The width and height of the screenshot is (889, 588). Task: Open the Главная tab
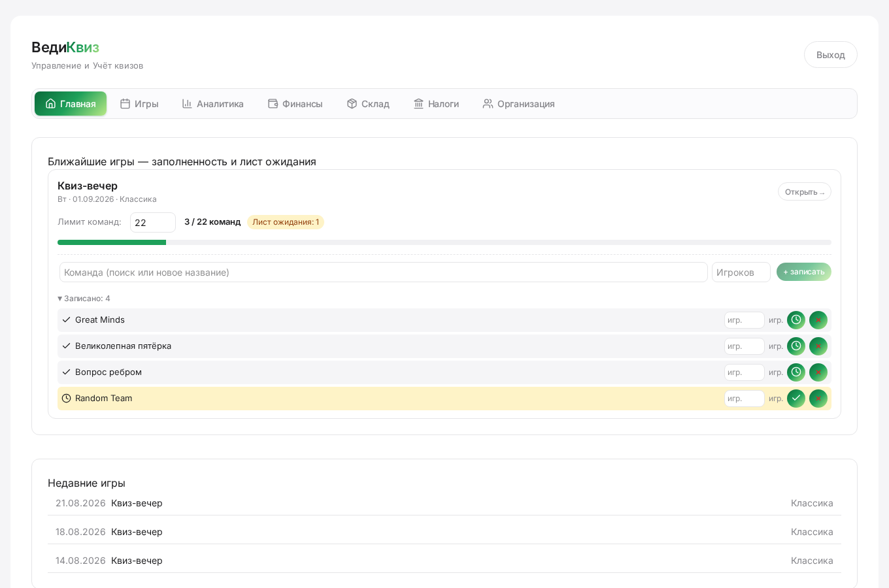tap(71, 104)
